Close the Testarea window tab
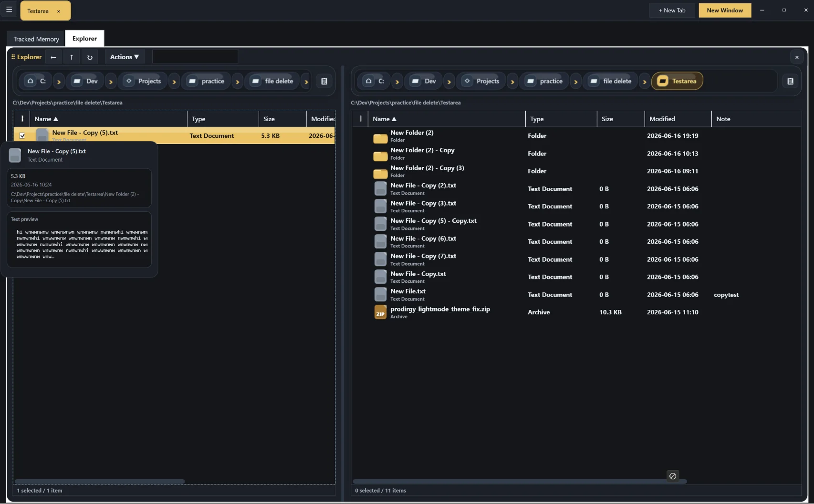This screenshot has height=504, width=814. tap(59, 11)
